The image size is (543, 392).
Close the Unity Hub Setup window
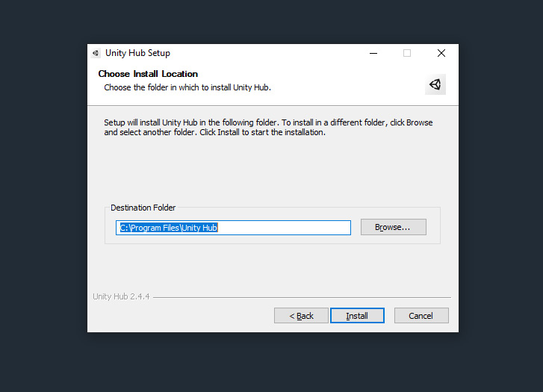(x=441, y=53)
